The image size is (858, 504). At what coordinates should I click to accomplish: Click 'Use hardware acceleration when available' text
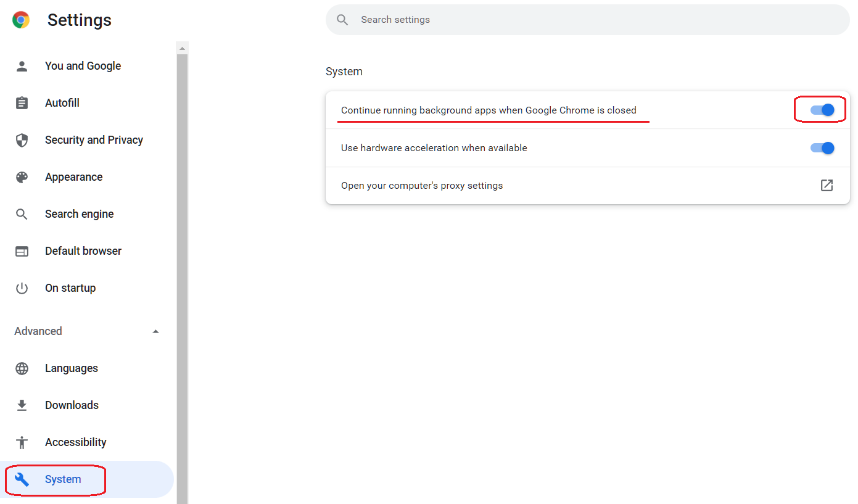click(x=434, y=148)
